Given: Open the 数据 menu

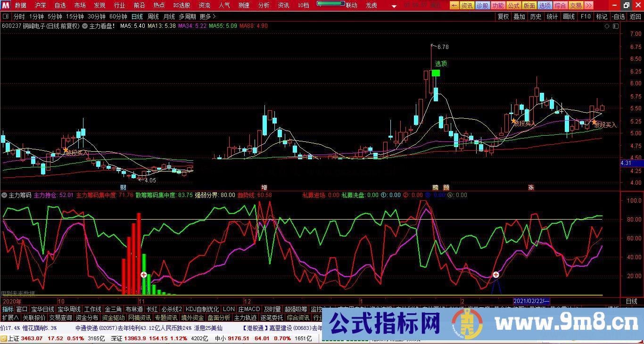Looking at the screenshot, I should coord(20,6).
